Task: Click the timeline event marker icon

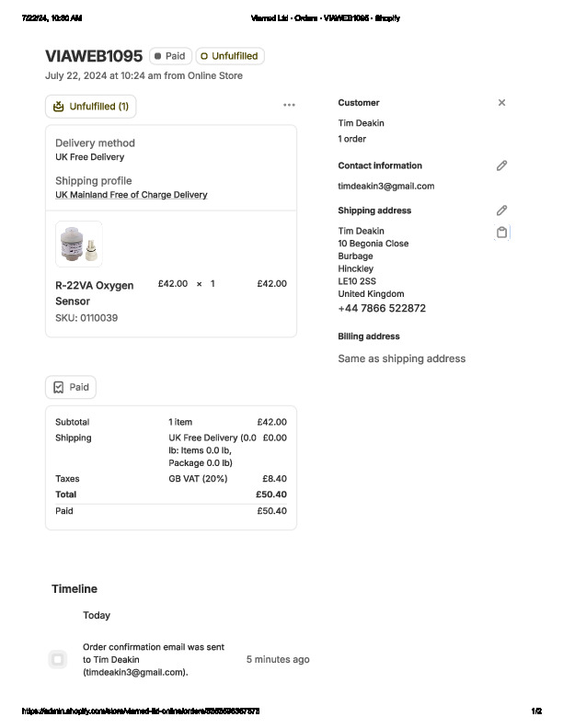Action: click(x=58, y=659)
